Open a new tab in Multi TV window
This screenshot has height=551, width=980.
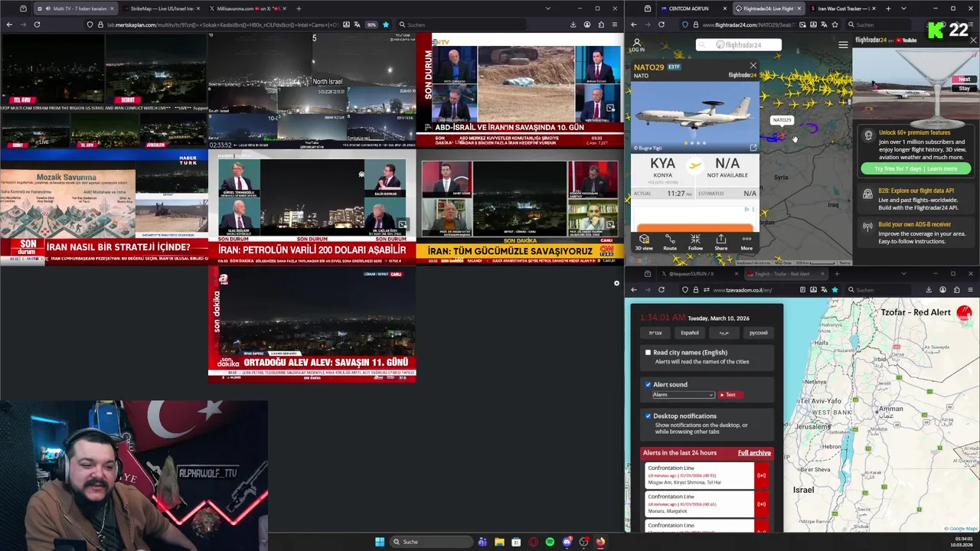click(x=299, y=8)
